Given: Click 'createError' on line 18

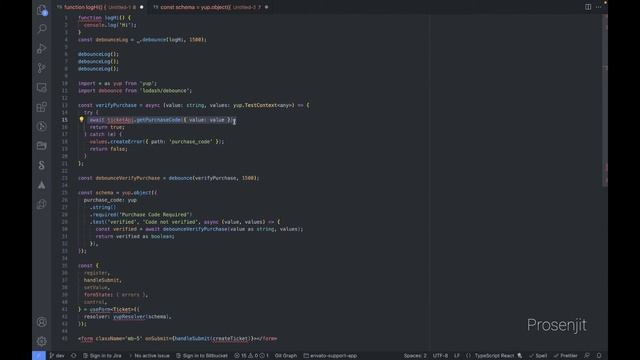Looking at the screenshot, I should (x=127, y=142).
